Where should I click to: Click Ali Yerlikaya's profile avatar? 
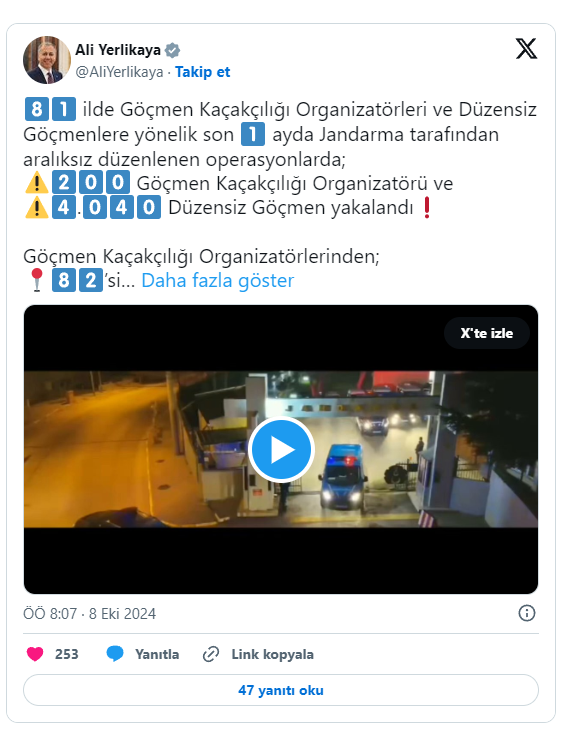point(47,60)
